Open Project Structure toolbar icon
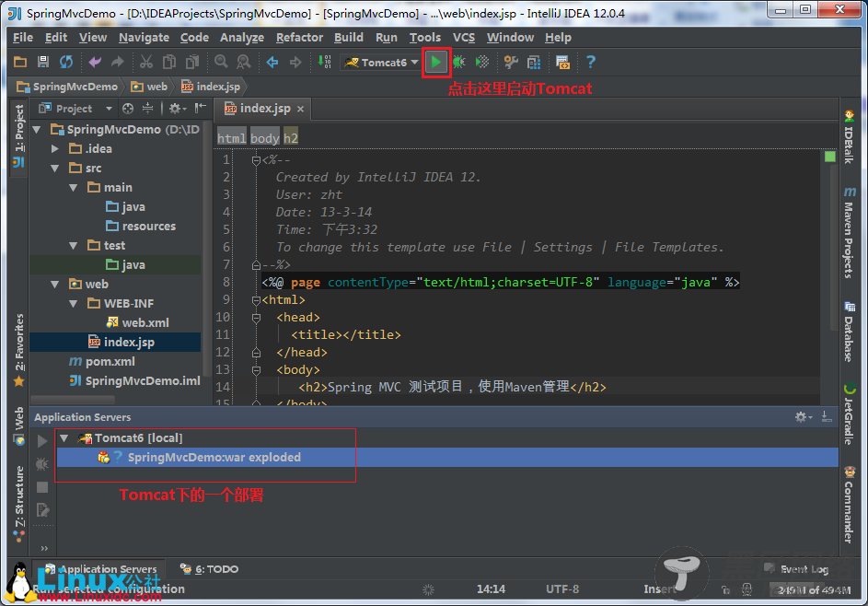The width and height of the screenshot is (868, 606). click(534, 62)
